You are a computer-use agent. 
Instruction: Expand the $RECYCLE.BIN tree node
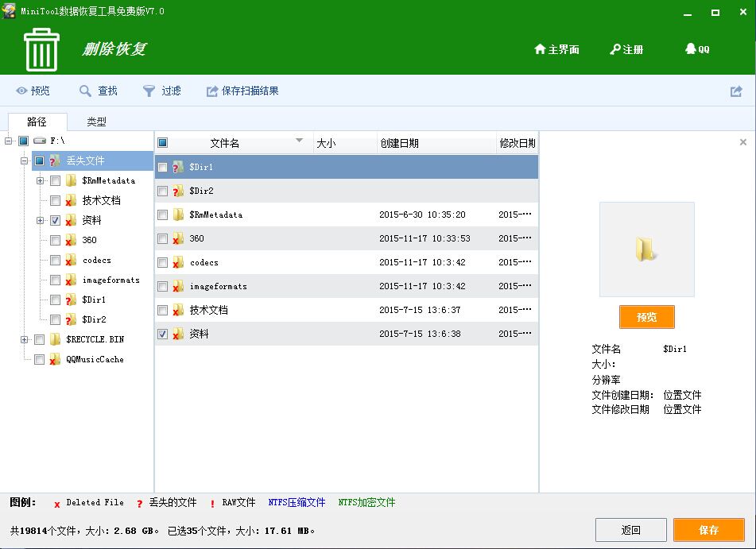[24, 339]
